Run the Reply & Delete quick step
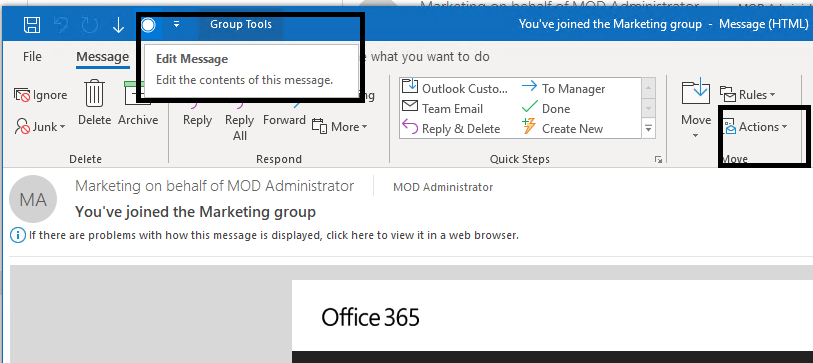This screenshot has height=363, width=813. [451, 129]
